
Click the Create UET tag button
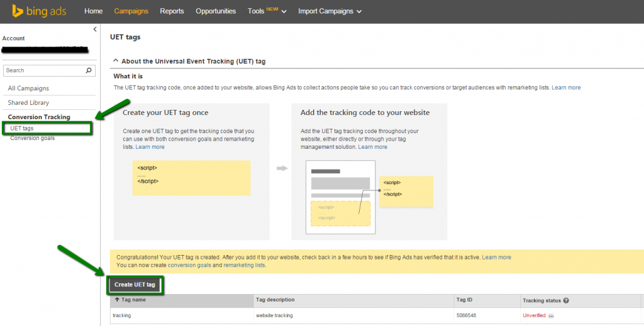click(x=135, y=285)
